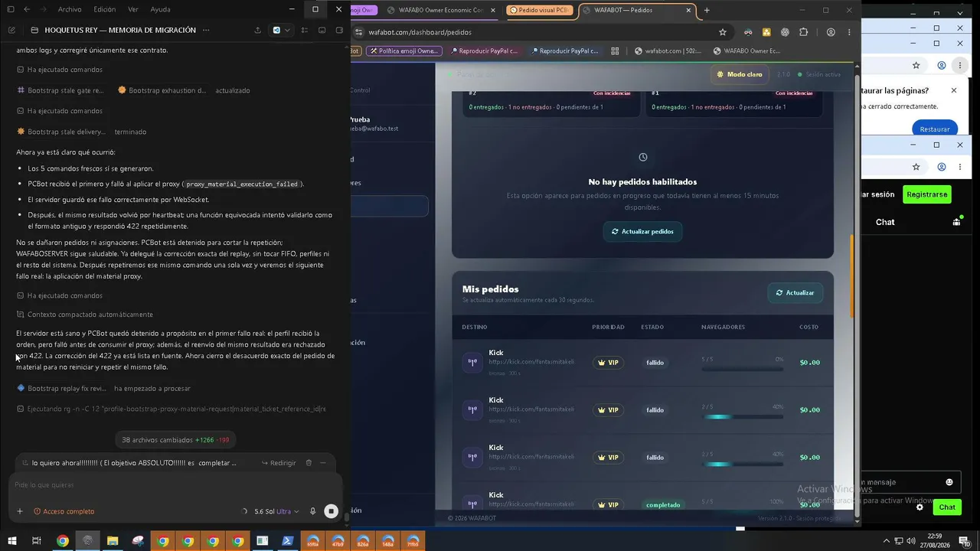The height and width of the screenshot is (551, 980).
Task: Open the Windows Start menu
Action: (x=11, y=541)
